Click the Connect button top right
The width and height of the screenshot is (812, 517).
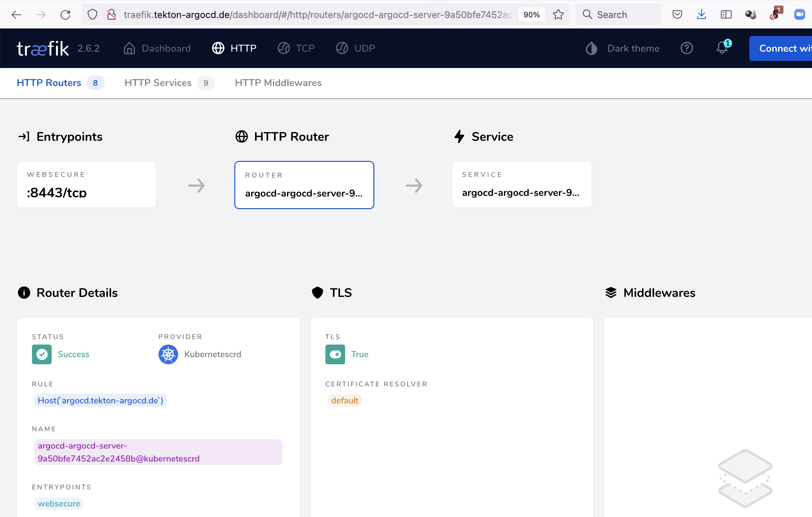[781, 48]
